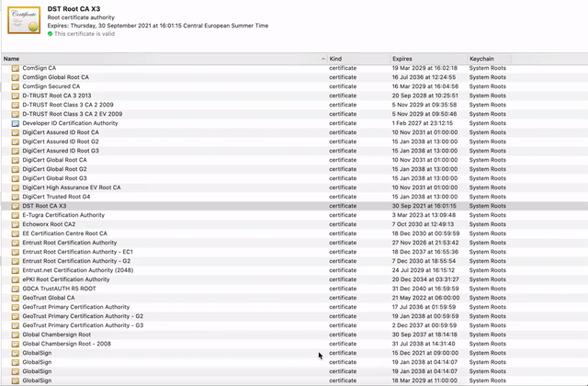Image resolution: width=588 pixels, height=386 pixels.
Task: Click icon of selected DST Root CA X3 row
Action: tap(15, 206)
